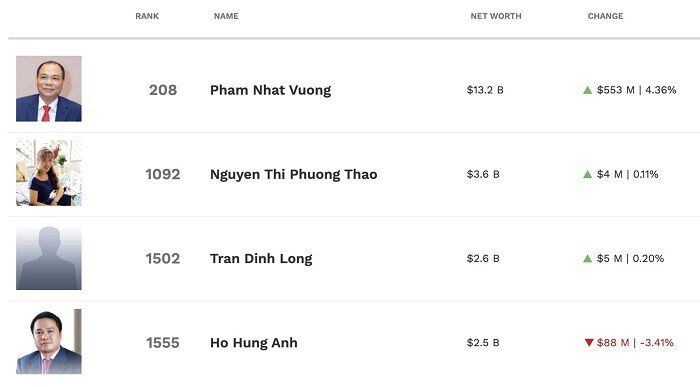The image size is (700, 387).
Task: Open the Tran Dinh Long profile link
Action: coord(261,259)
